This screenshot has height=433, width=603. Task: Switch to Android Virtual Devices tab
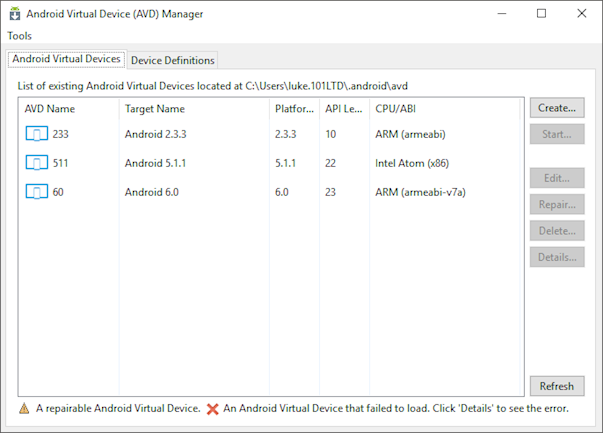[67, 59]
